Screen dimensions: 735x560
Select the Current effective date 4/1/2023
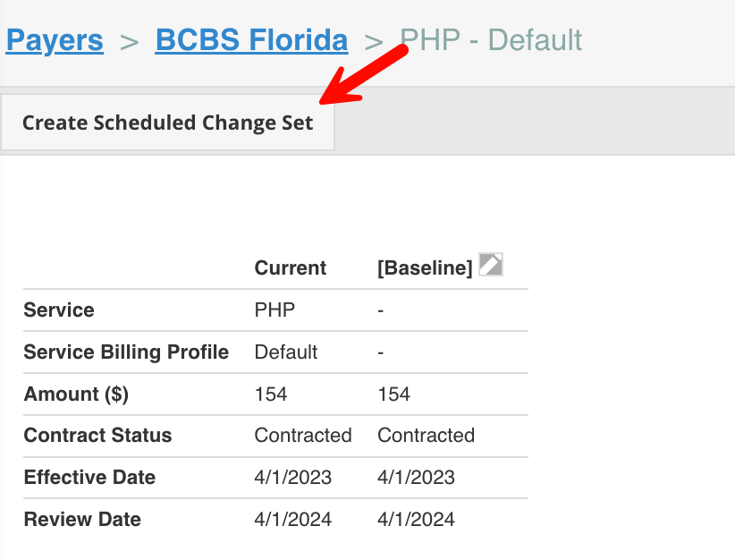293,478
